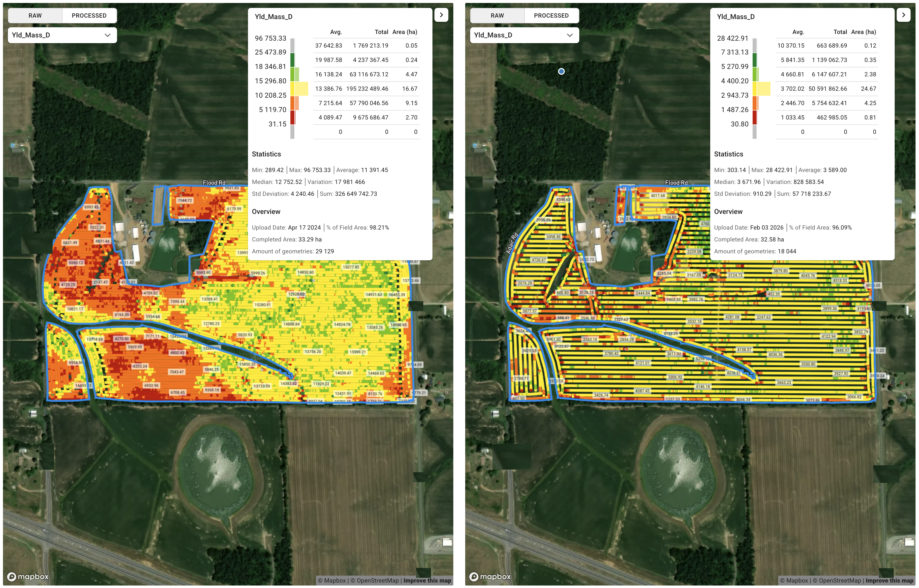Switch right map to RAW view
The image size is (919, 588).
tap(497, 16)
